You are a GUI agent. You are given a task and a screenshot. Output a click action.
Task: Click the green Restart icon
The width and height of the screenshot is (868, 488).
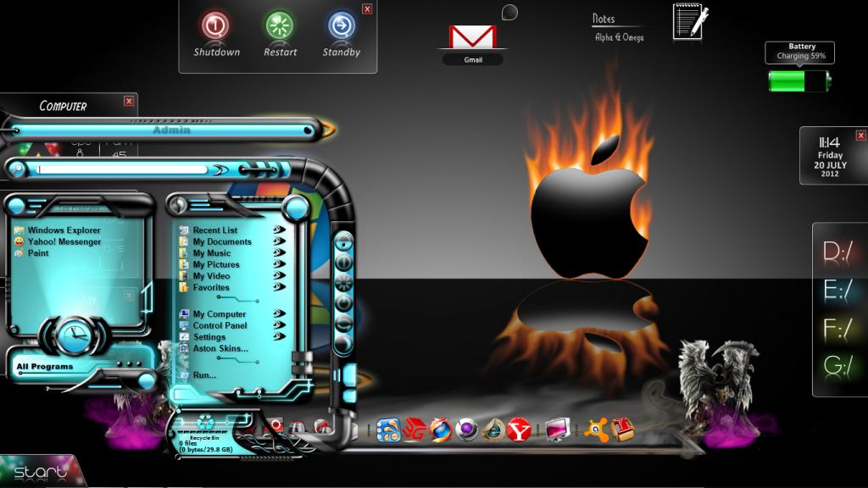(280, 25)
